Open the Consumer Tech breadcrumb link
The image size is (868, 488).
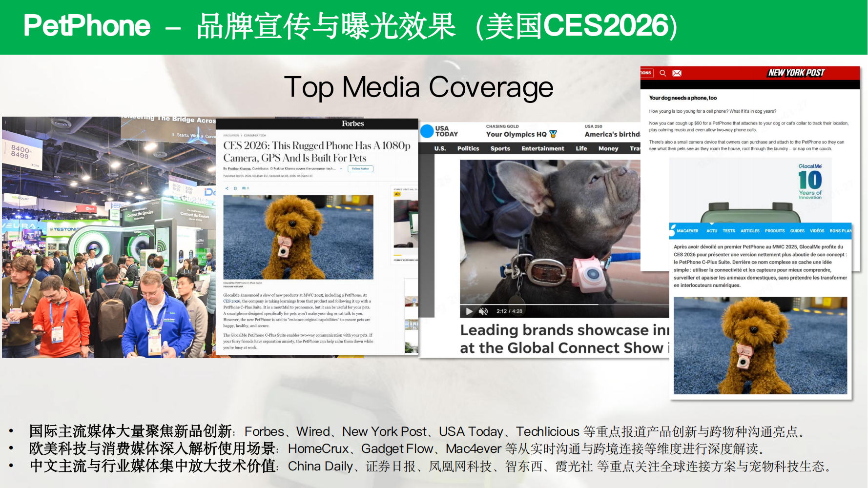click(255, 136)
